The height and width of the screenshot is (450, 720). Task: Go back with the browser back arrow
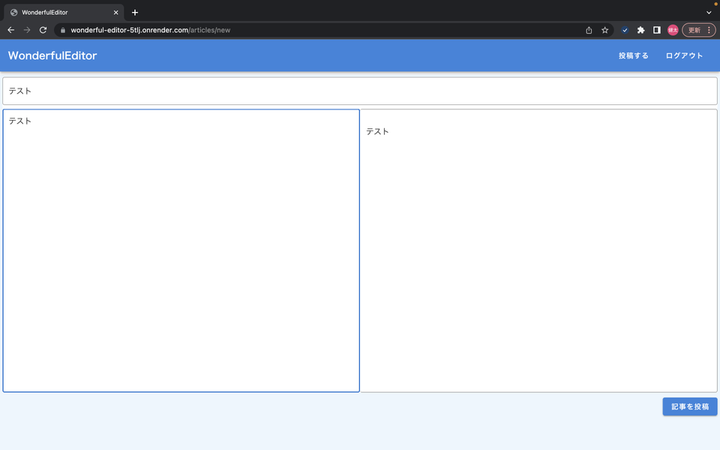pyautogui.click(x=11, y=30)
